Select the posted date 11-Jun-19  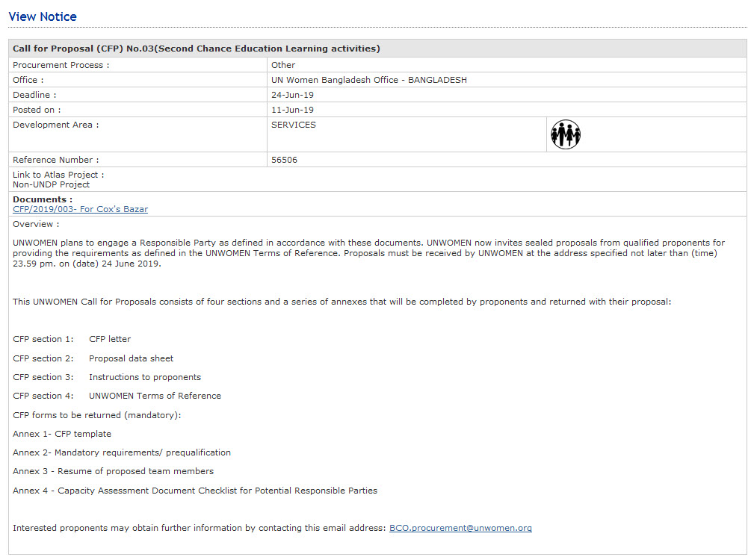click(x=292, y=110)
